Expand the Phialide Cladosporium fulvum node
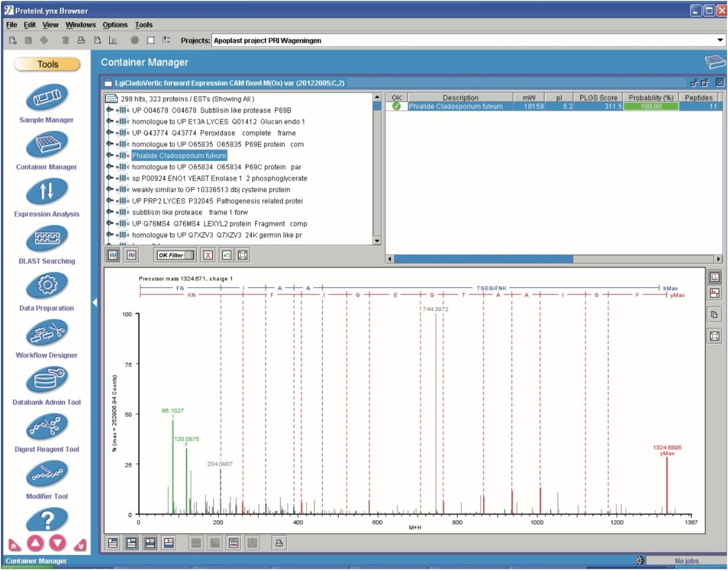 click(109, 156)
